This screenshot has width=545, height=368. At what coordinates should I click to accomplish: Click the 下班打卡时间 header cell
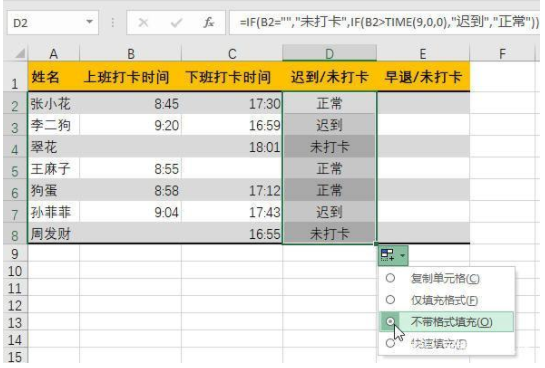pos(232,77)
